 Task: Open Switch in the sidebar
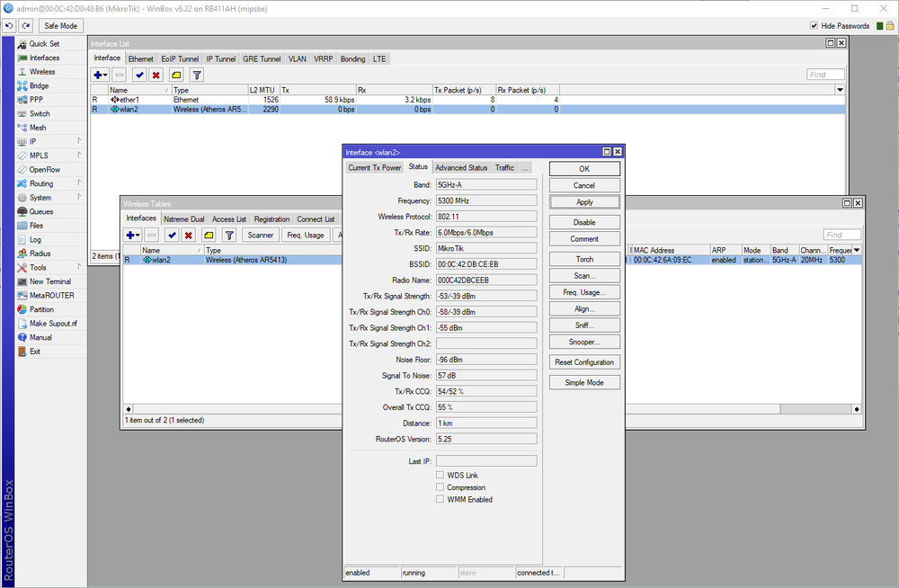40,113
